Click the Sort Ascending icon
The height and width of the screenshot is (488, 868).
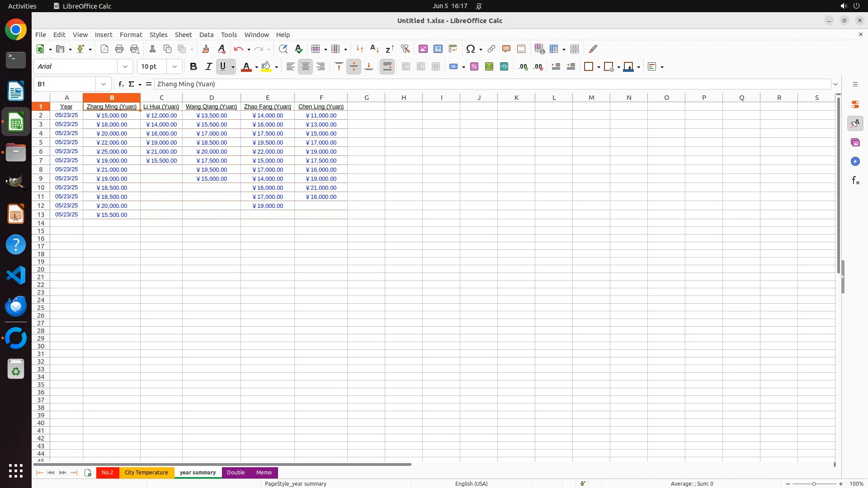click(374, 49)
